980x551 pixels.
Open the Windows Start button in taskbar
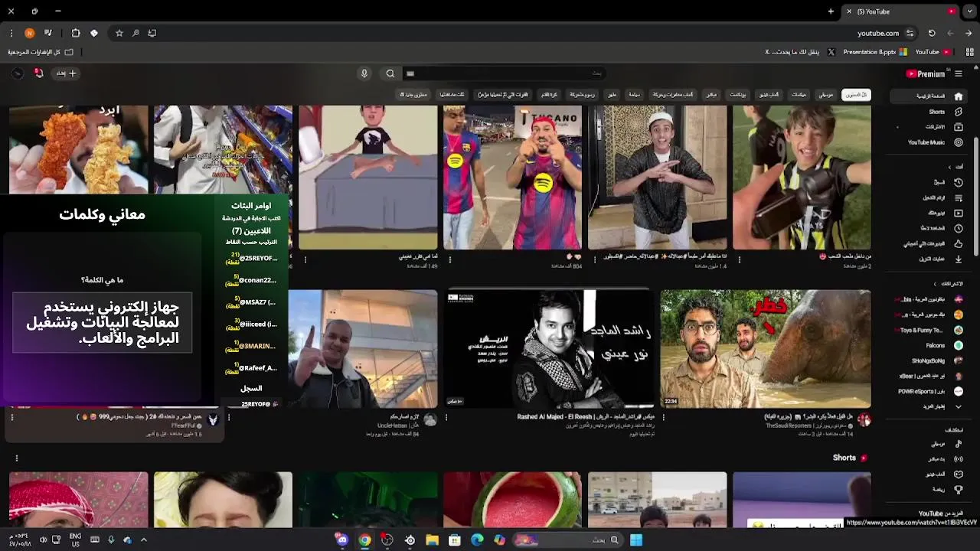(x=636, y=540)
